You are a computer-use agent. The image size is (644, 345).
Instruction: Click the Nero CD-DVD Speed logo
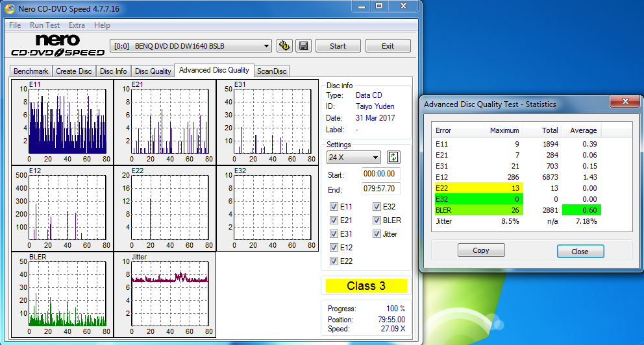[57, 46]
